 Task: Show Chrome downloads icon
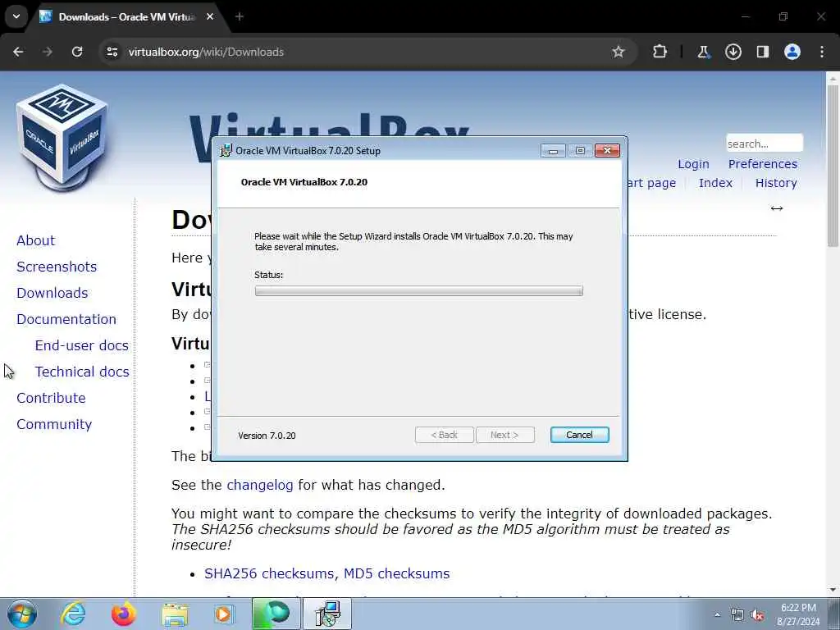click(x=733, y=52)
